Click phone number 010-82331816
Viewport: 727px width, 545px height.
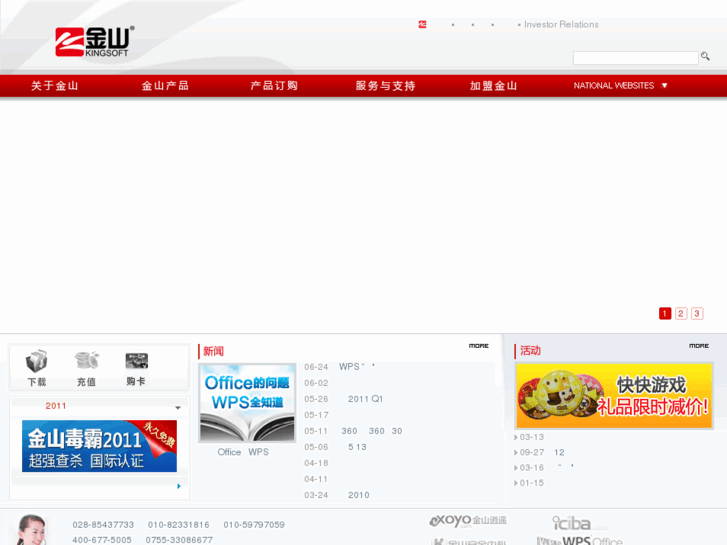pos(179,525)
